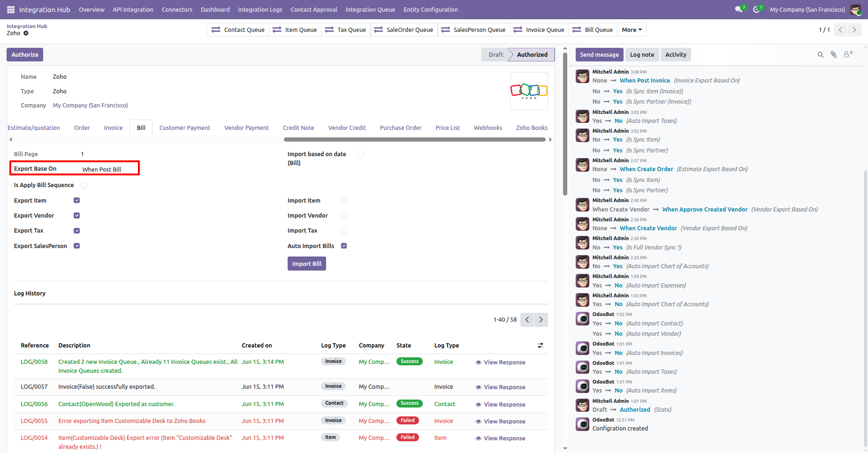Open the conversations chat bubble icon
The width and height of the screenshot is (868, 453).
740,9
